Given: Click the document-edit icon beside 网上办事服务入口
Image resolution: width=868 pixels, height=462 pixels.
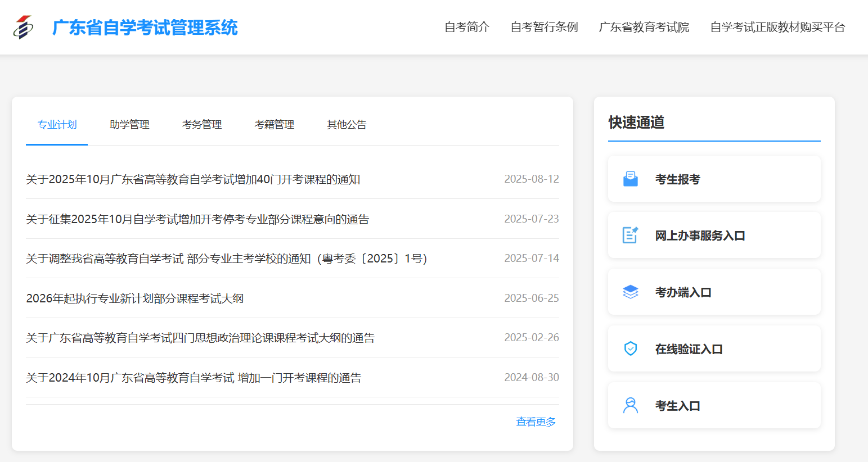Looking at the screenshot, I should point(631,235).
